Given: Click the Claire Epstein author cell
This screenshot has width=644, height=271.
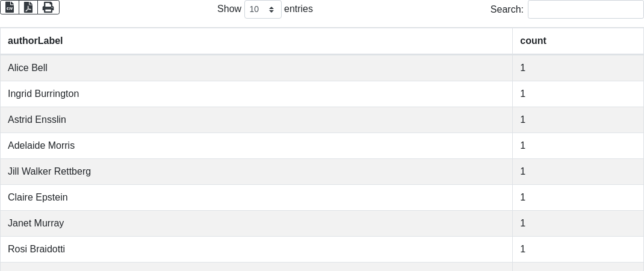Looking at the screenshot, I should coord(37,198).
